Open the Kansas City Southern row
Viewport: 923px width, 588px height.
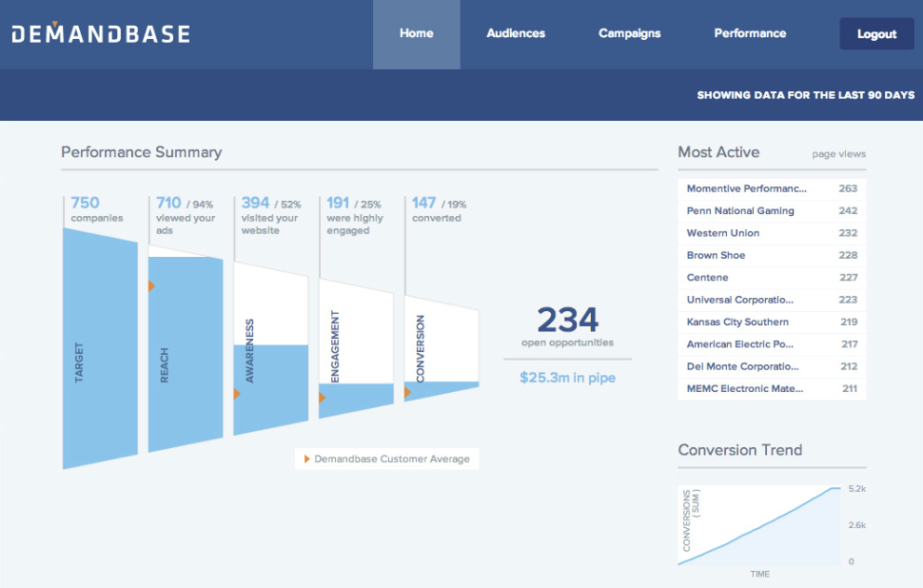[772, 322]
